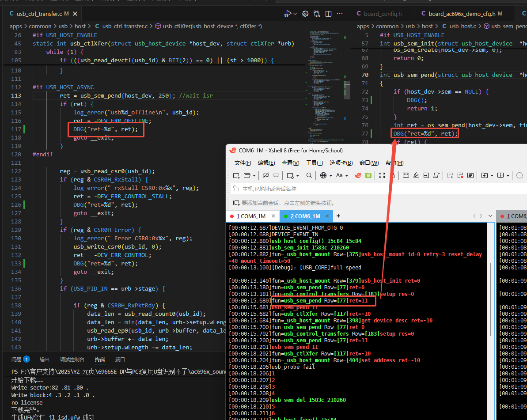The image size is (527, 420).
Task: Click Xshell highlight pen icon
Action: pos(416,175)
